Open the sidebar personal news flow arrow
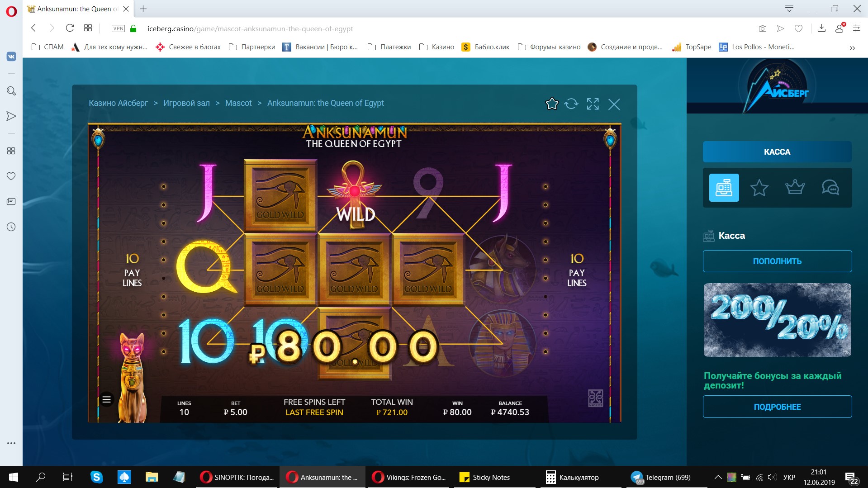Viewport: 868px width, 488px height. [11, 116]
